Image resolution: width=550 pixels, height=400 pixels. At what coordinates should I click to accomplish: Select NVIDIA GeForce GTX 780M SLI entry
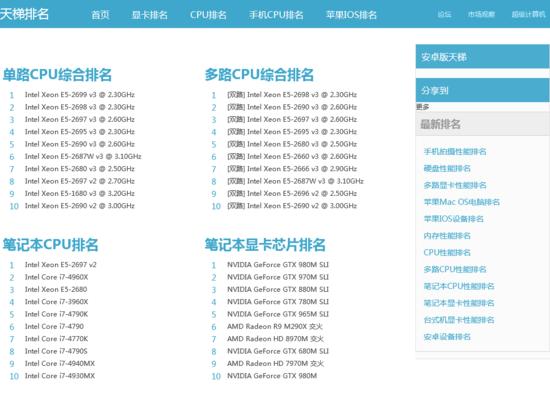278,302
